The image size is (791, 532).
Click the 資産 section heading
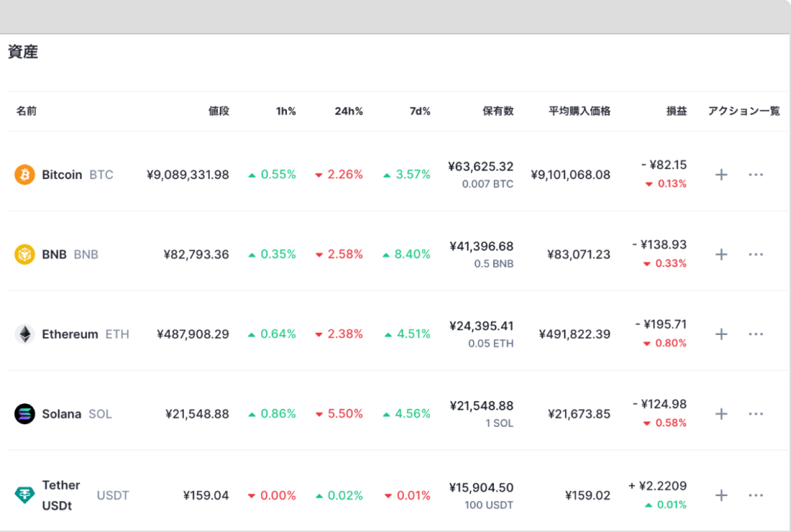click(23, 52)
